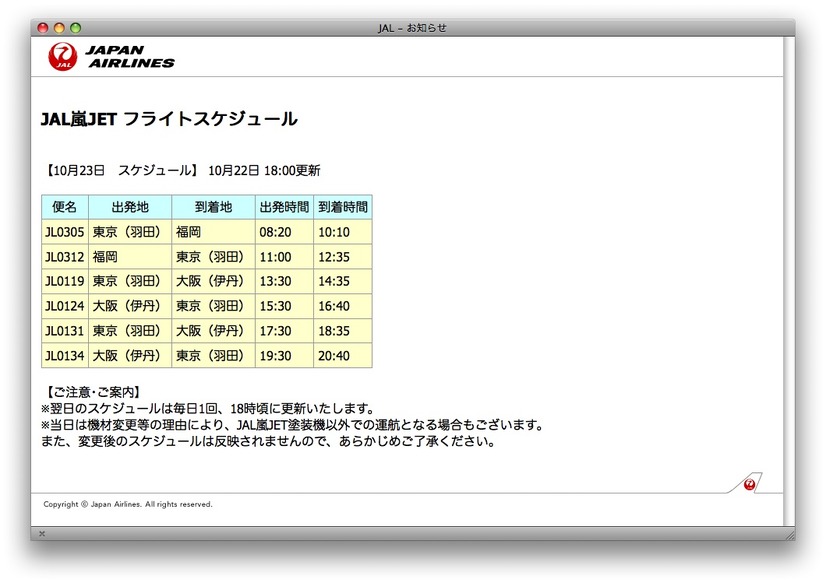Click the '【ご注意･ご案内】' notice heading
This screenshot has height=583, width=826.
92,392
